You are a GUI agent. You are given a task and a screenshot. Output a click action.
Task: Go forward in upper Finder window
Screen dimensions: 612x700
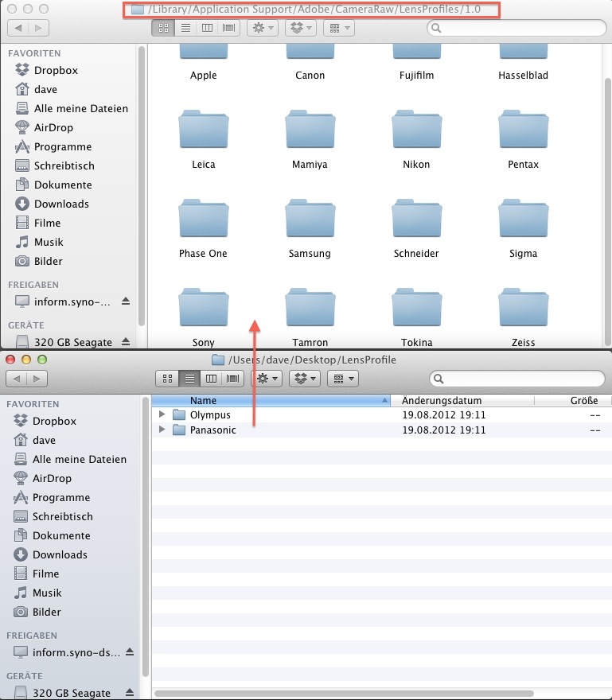(38, 28)
